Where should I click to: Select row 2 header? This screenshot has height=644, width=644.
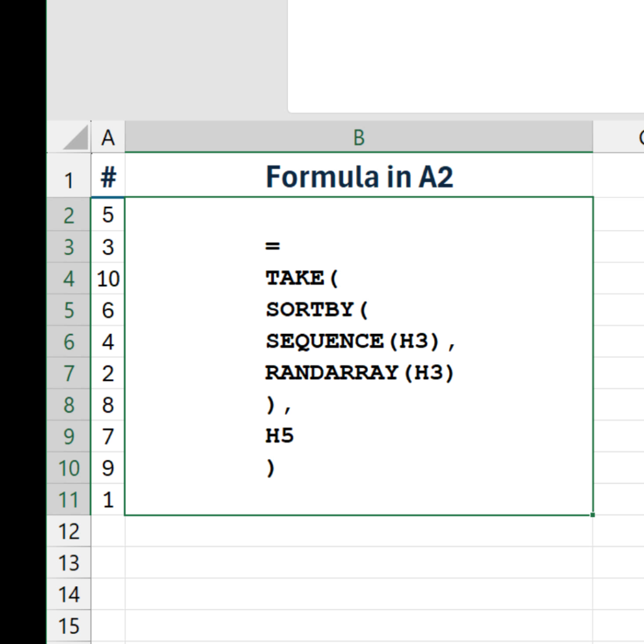(69, 215)
